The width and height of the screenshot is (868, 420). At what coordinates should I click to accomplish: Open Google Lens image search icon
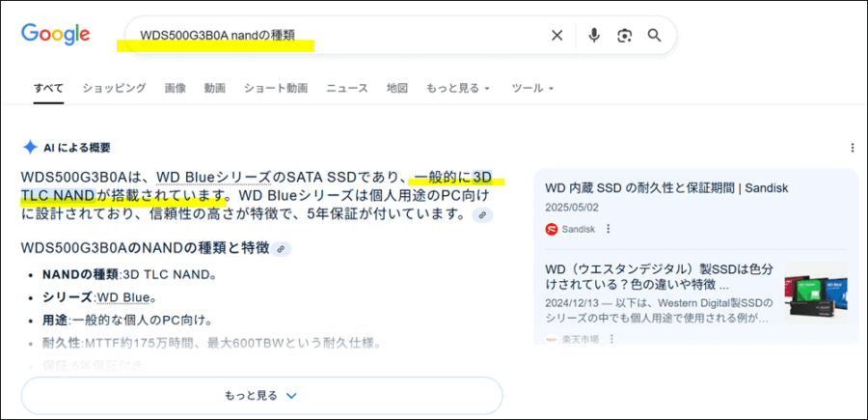[624, 36]
